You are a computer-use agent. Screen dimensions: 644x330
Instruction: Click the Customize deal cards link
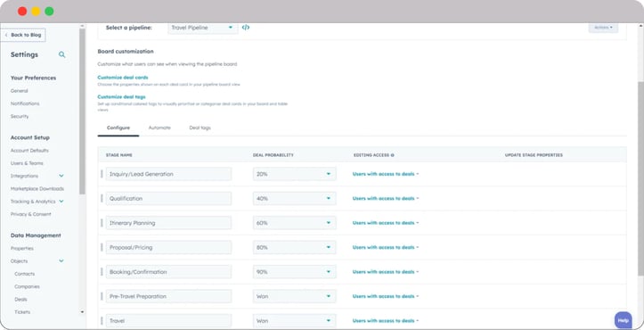123,78
